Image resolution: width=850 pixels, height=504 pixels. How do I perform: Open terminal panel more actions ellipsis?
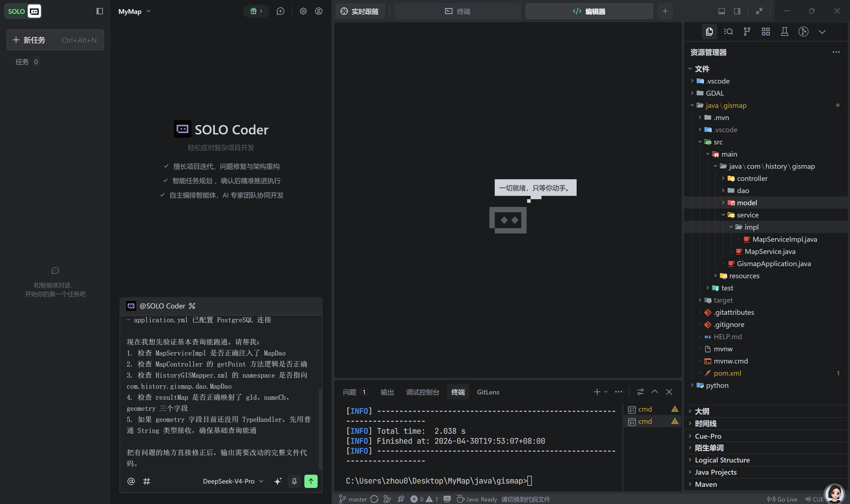pos(619,392)
